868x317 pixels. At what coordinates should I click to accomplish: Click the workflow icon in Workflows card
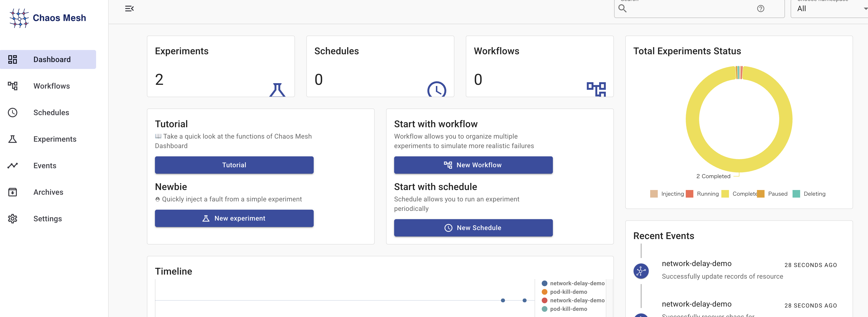point(596,89)
